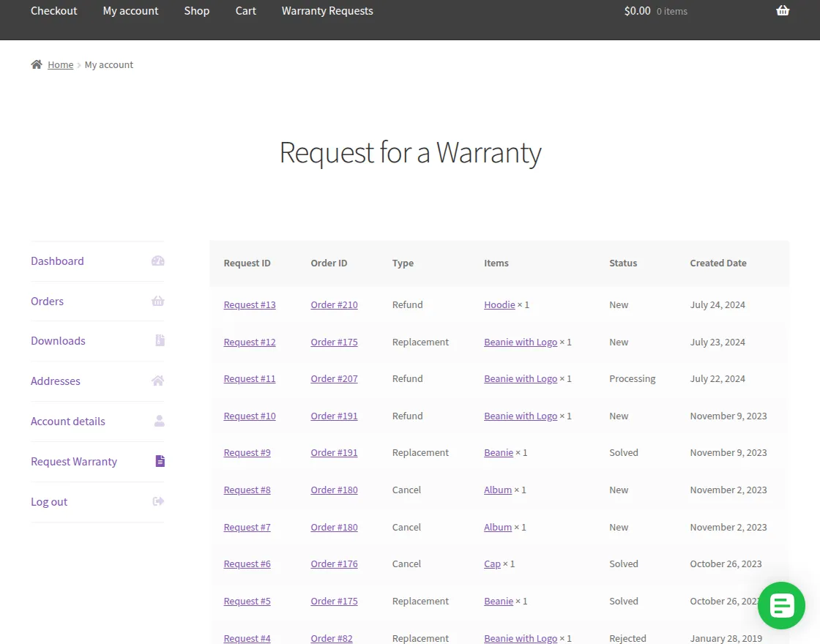This screenshot has height=644, width=820.
Task: Click the home icon in the breadcrumb
Action: pos(34,64)
